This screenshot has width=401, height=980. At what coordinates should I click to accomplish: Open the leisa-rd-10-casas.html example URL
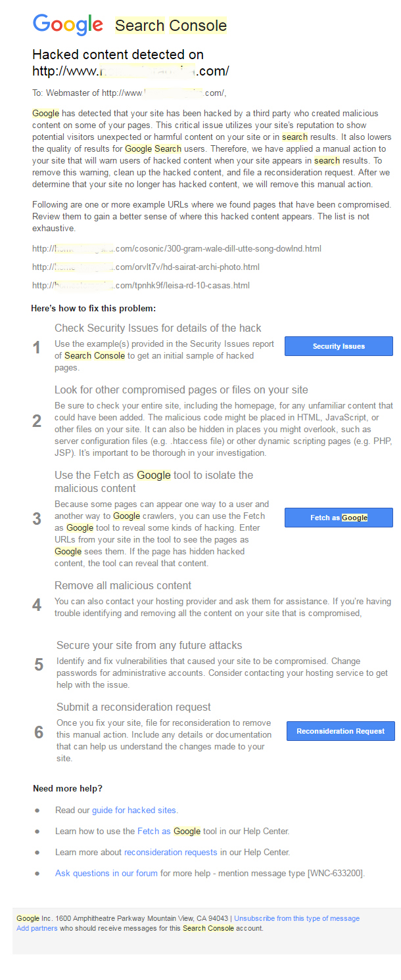pyautogui.click(x=141, y=286)
